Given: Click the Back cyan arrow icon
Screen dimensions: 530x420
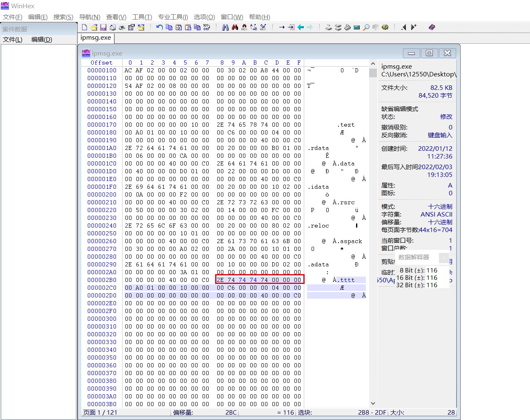Looking at the screenshot, I should click(x=301, y=27).
